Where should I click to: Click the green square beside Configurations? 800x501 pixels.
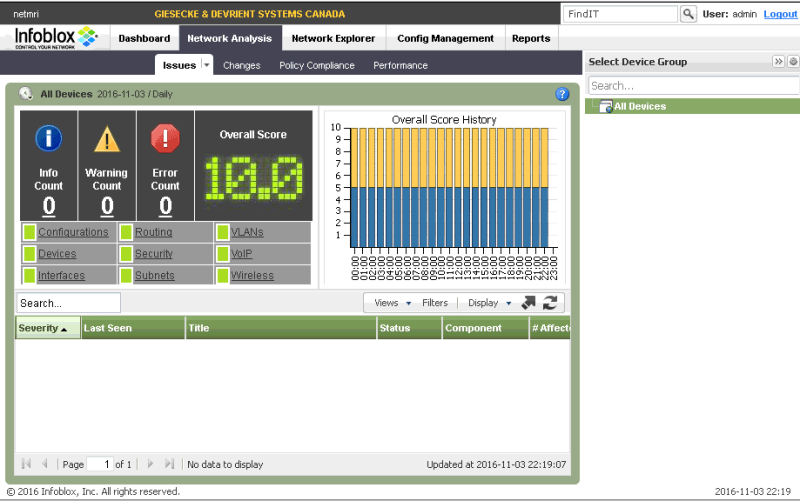(x=30, y=232)
